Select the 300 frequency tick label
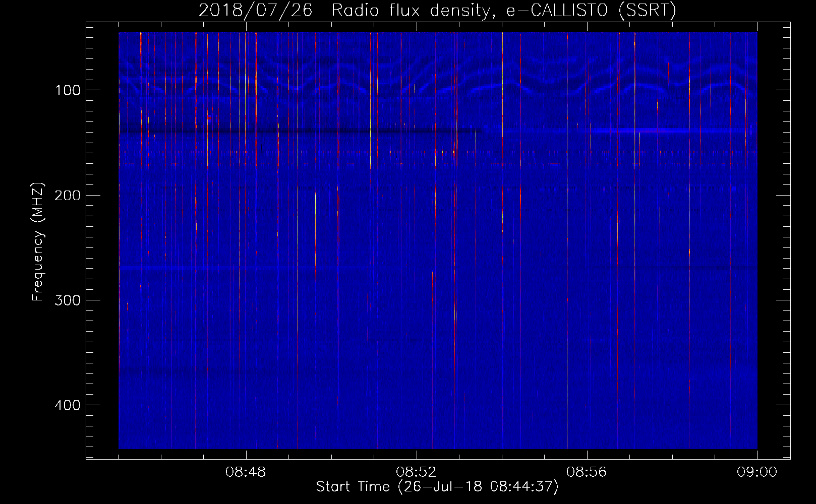 coord(68,300)
